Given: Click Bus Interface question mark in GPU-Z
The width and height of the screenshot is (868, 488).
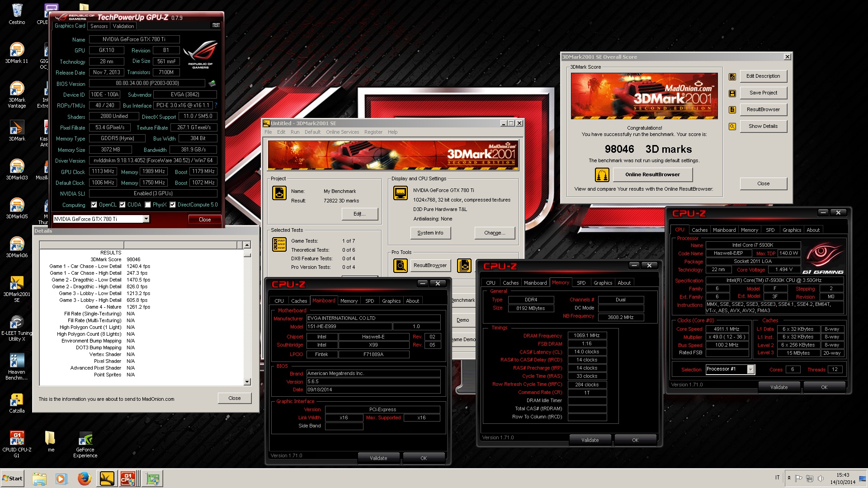Looking at the screenshot, I should [x=216, y=105].
